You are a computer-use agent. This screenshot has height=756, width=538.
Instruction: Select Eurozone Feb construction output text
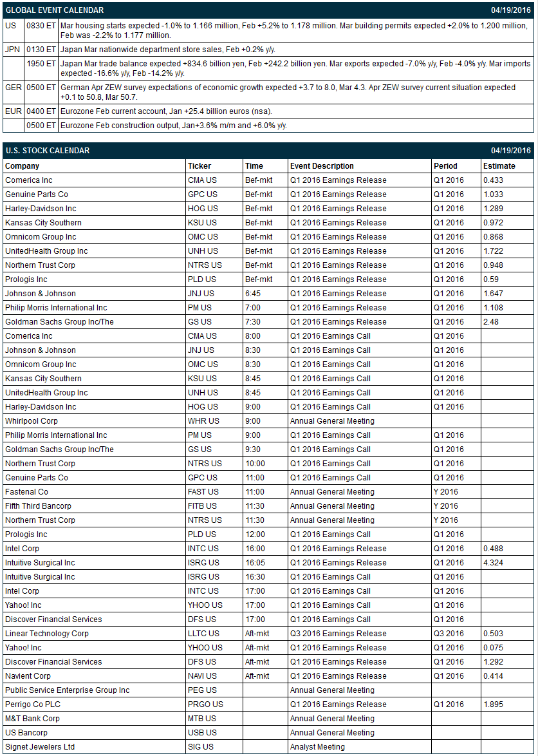(174, 126)
